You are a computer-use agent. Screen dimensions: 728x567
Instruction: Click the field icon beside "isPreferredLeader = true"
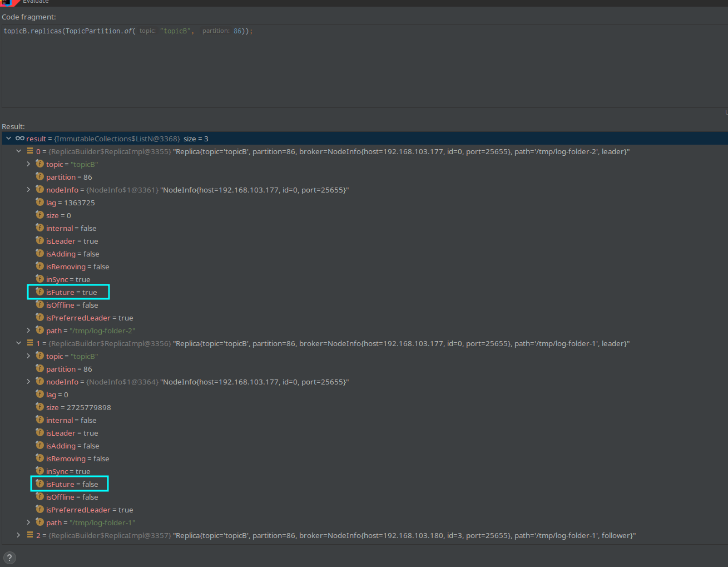point(39,318)
